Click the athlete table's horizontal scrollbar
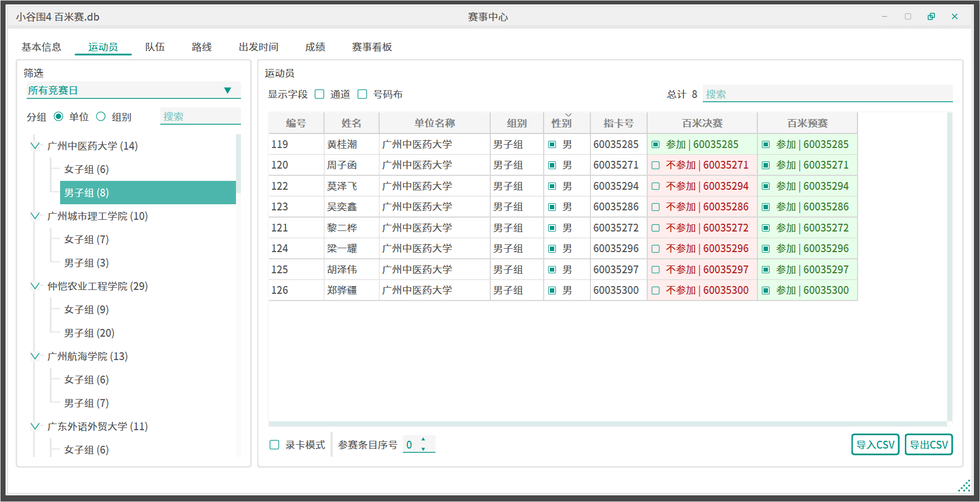Screen dimensions: 980x502 [x=607, y=424]
